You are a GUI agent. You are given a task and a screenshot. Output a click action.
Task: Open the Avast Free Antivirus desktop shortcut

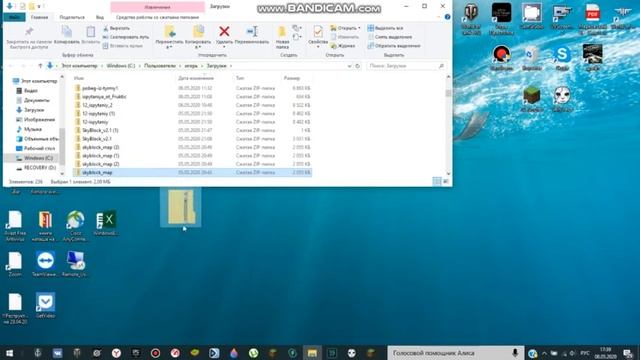point(15,226)
